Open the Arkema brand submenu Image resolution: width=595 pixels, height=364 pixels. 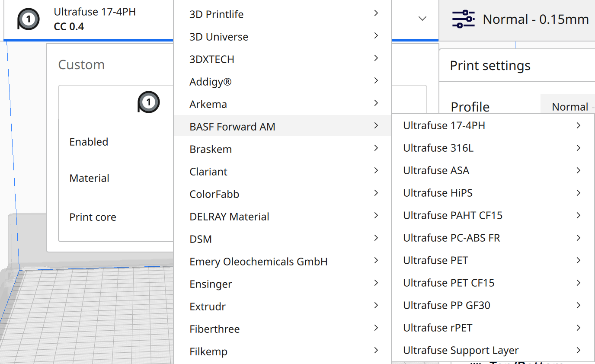[x=282, y=104]
